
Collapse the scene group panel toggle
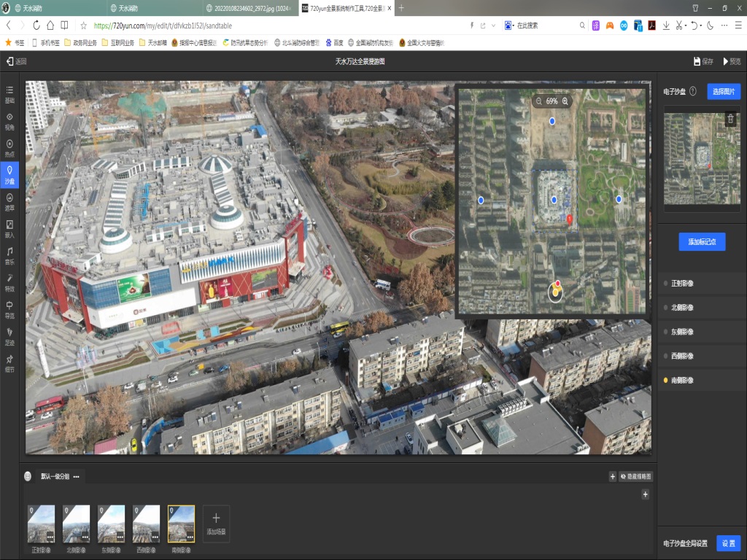click(28, 476)
